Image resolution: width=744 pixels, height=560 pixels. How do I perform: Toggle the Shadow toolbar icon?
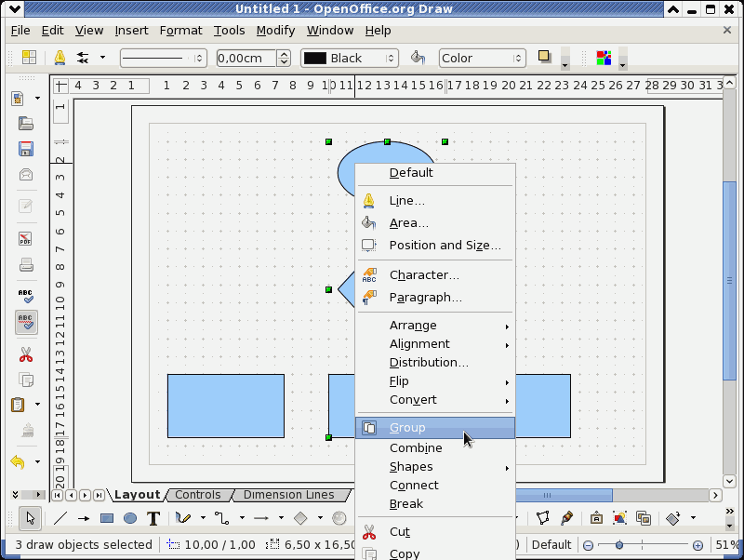[x=544, y=57]
